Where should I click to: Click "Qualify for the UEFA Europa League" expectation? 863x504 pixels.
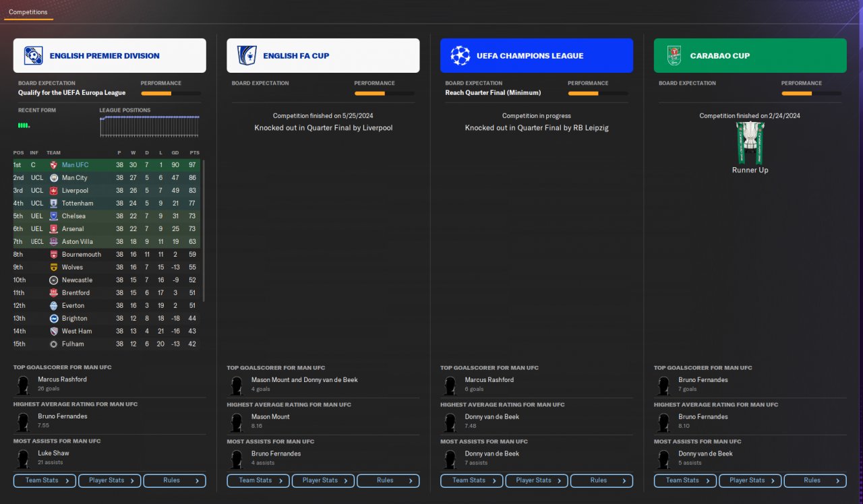tap(72, 93)
